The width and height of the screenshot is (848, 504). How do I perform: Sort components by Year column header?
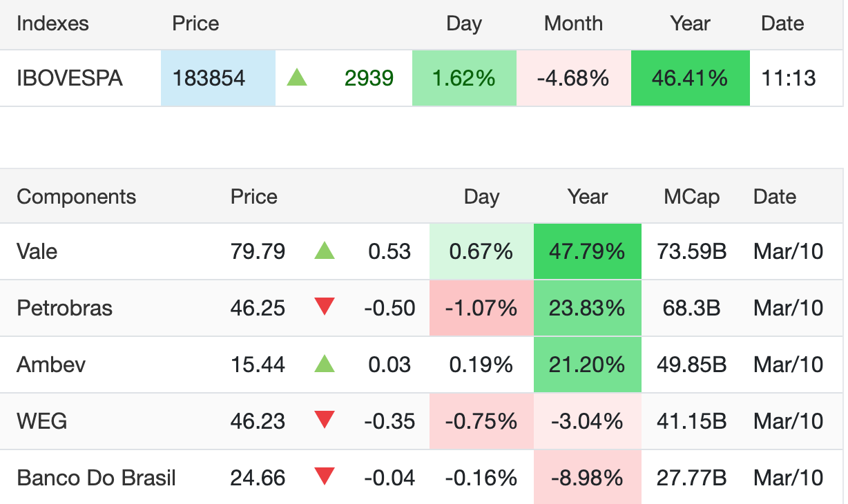click(x=587, y=197)
